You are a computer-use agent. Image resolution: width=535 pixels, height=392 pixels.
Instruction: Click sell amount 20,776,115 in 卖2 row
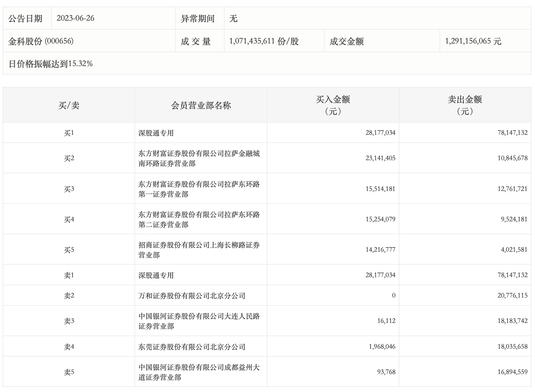[512, 295]
